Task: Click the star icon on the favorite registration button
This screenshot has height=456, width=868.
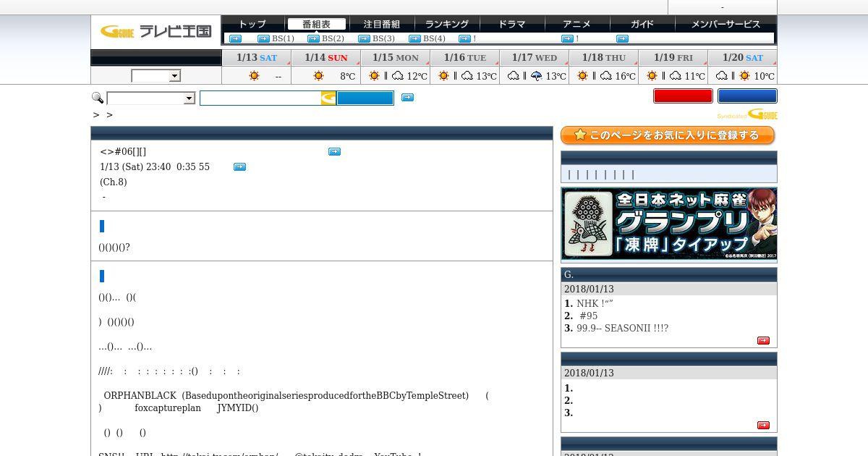Action: click(x=579, y=135)
